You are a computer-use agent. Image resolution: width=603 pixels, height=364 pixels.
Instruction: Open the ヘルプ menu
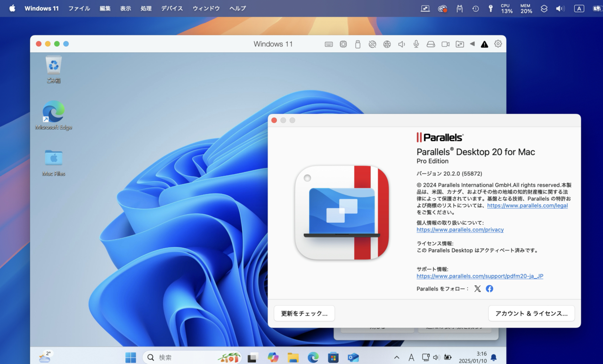[237, 8]
